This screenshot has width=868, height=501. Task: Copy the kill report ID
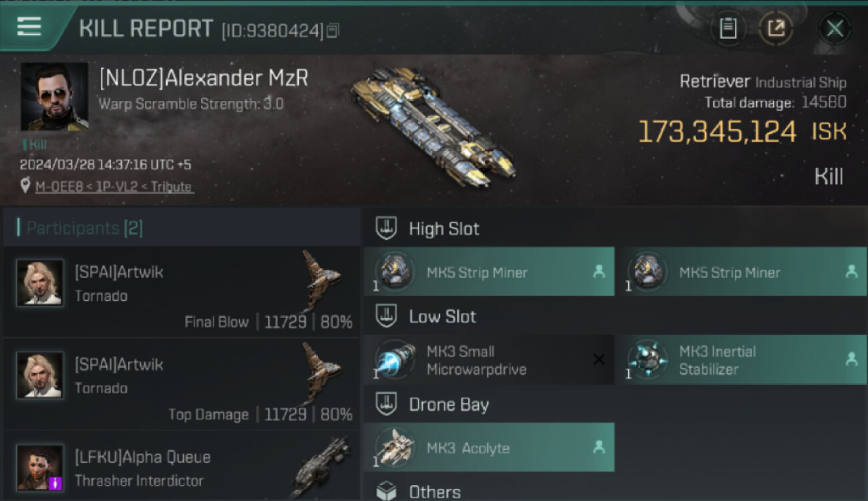333,30
